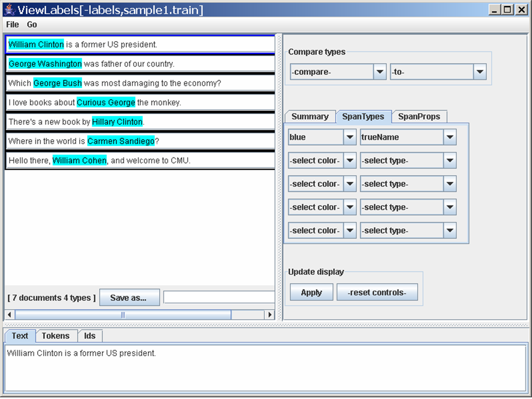This screenshot has width=532, height=399.
Task: Click the left arrow of the horizontal scrollbar
Action: (x=9, y=315)
